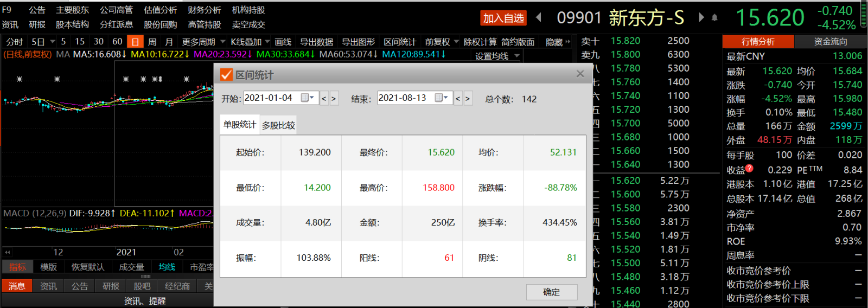The width and height of the screenshot is (868, 308).
Task: Open 机构持股 menu item
Action: click(248, 10)
